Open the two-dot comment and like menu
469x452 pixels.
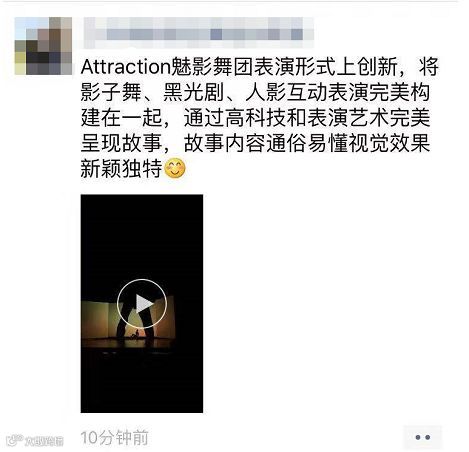tap(422, 437)
